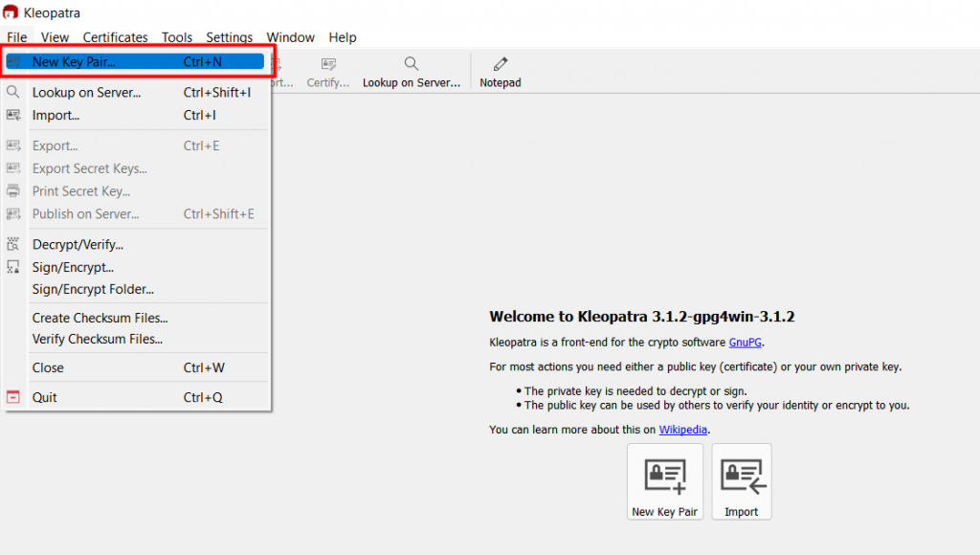
Task: Click the red Quit icon in menu
Action: [13, 397]
